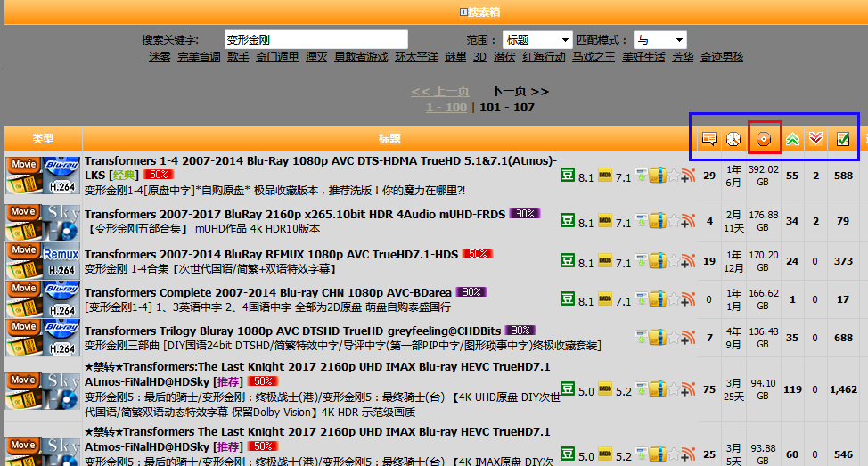Open the 范围 scope dropdown showing 标题
This screenshot has width=868, height=466.
point(537,40)
